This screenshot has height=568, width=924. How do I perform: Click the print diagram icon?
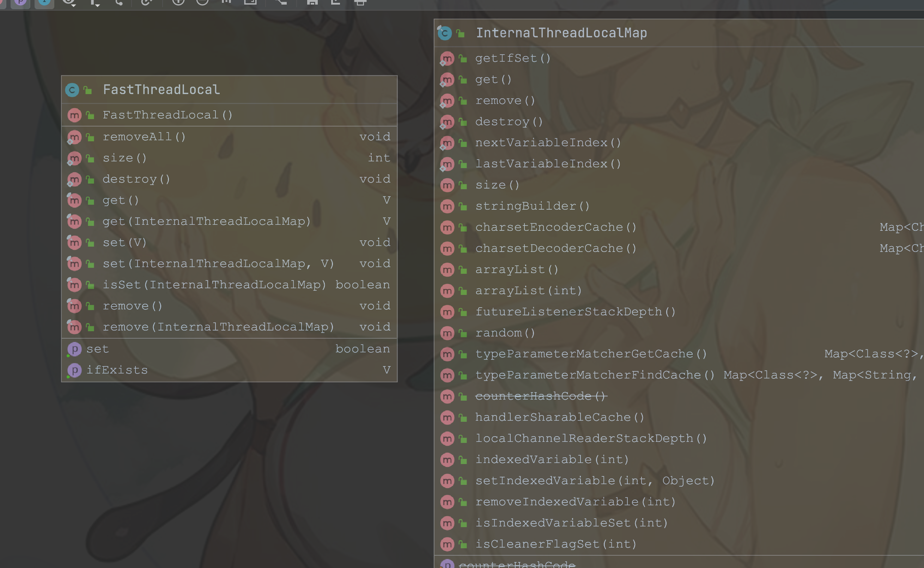click(x=360, y=2)
